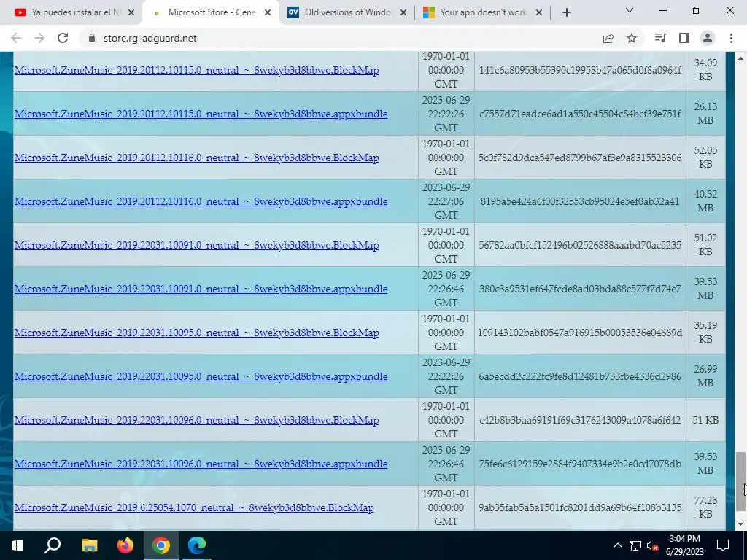Click the browser forward arrow
The width and height of the screenshot is (747, 560).
39,38
